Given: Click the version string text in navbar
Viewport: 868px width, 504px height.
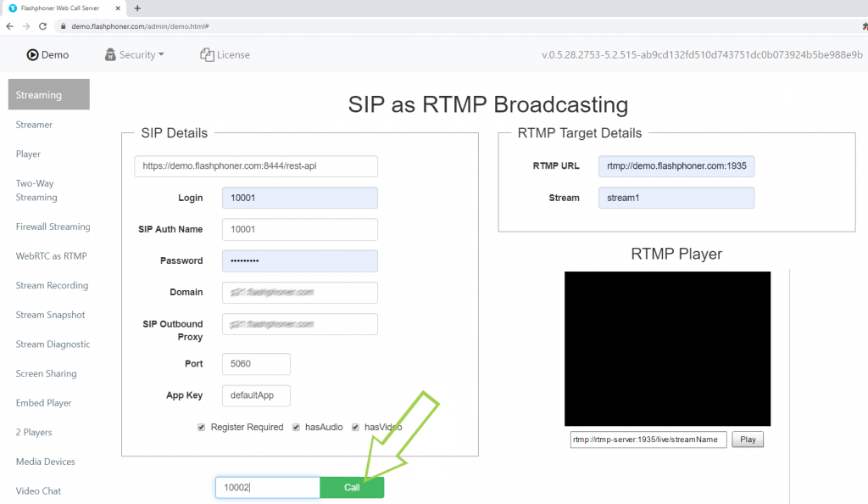Looking at the screenshot, I should tap(702, 55).
